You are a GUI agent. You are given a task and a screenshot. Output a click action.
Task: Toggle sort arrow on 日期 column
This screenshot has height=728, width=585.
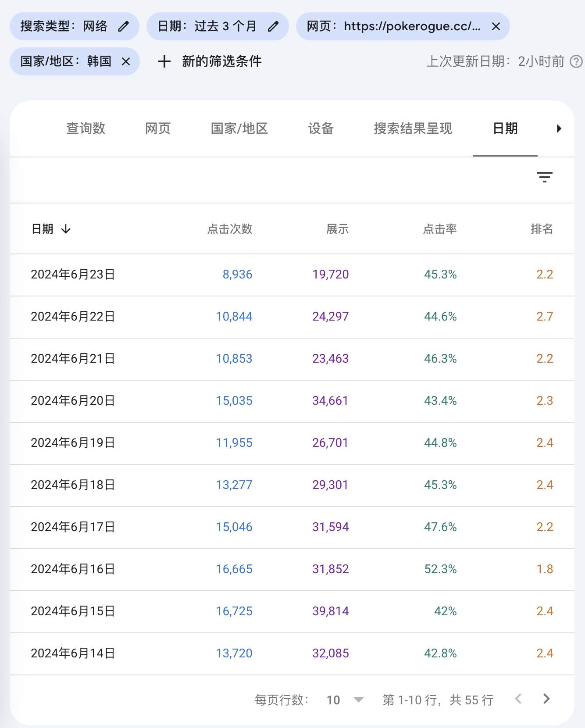point(66,229)
